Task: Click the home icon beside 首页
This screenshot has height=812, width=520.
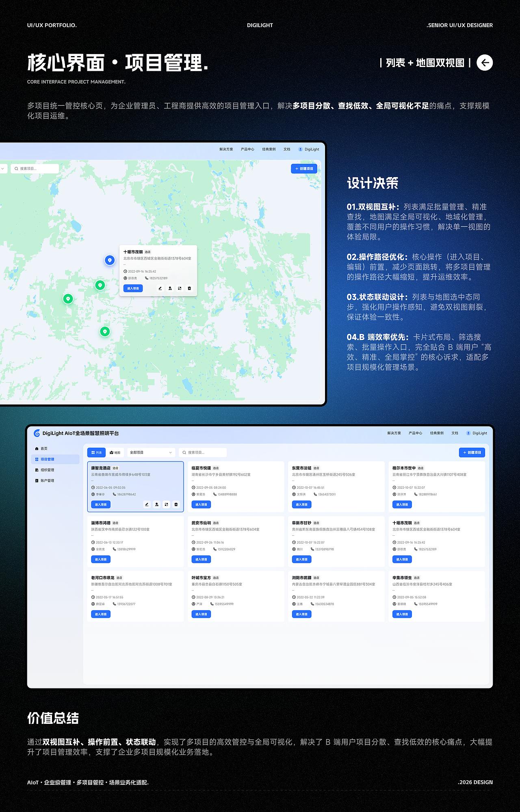Action: (37, 449)
